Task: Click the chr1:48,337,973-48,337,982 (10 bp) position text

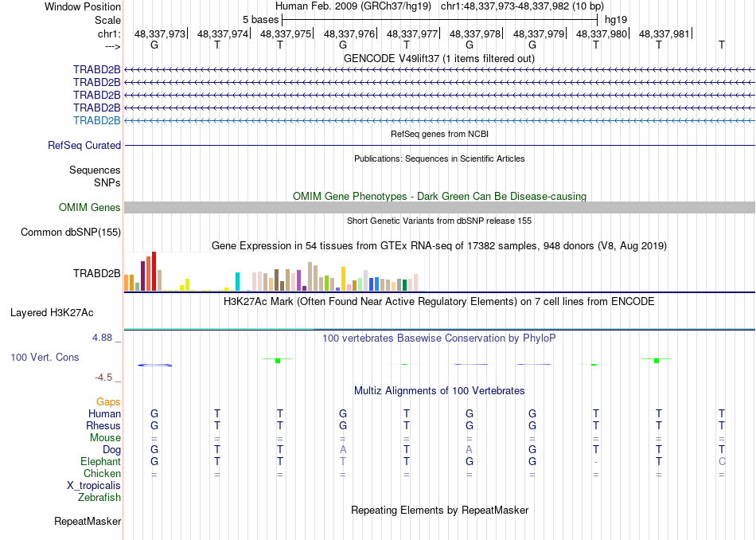Action: pos(522,6)
